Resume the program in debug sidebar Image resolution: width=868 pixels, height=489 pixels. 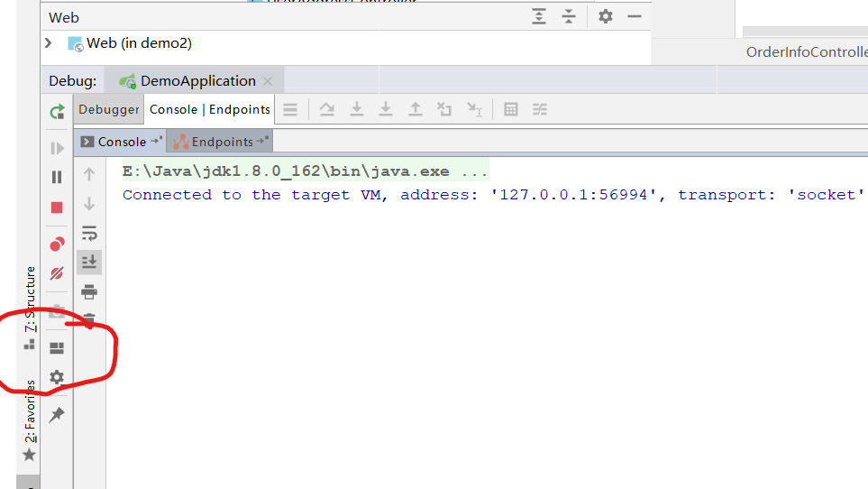(x=57, y=149)
